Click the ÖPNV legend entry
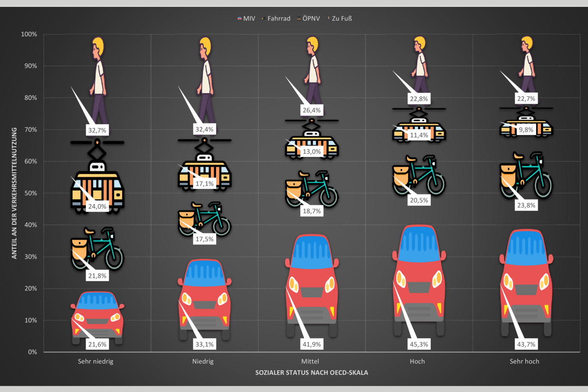This screenshot has width=588, height=392. click(x=308, y=18)
